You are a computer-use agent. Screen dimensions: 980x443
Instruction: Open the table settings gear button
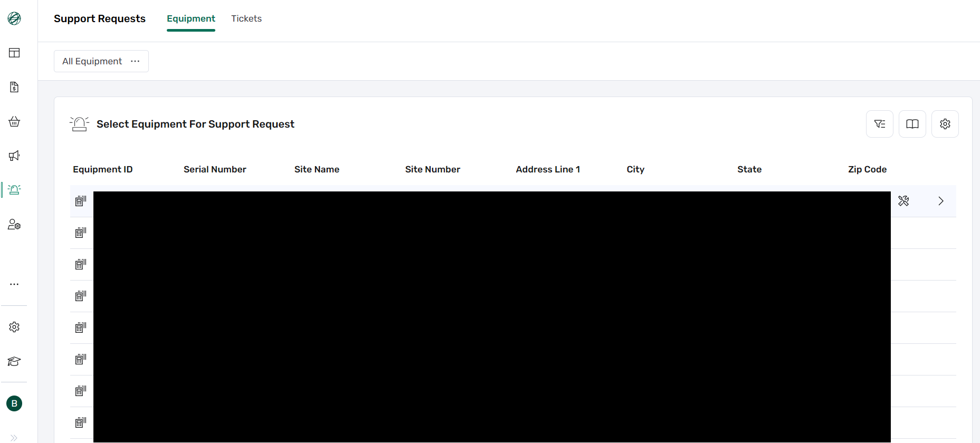click(945, 124)
